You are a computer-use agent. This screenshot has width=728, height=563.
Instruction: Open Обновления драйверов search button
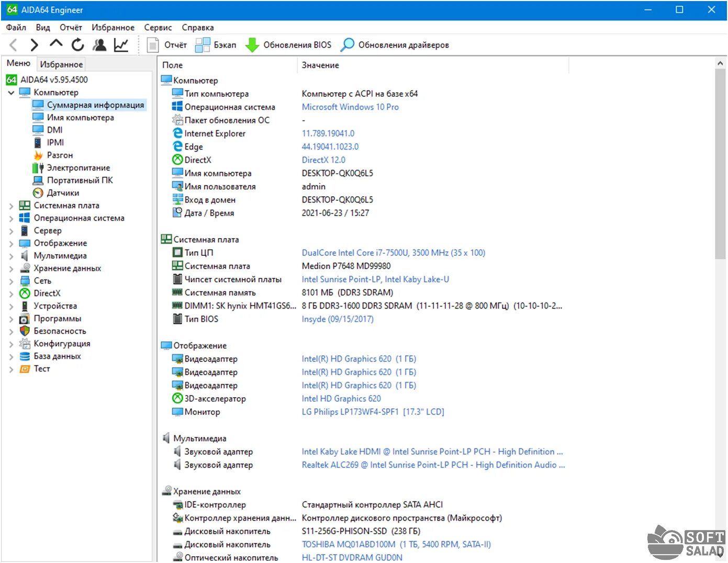coord(395,45)
